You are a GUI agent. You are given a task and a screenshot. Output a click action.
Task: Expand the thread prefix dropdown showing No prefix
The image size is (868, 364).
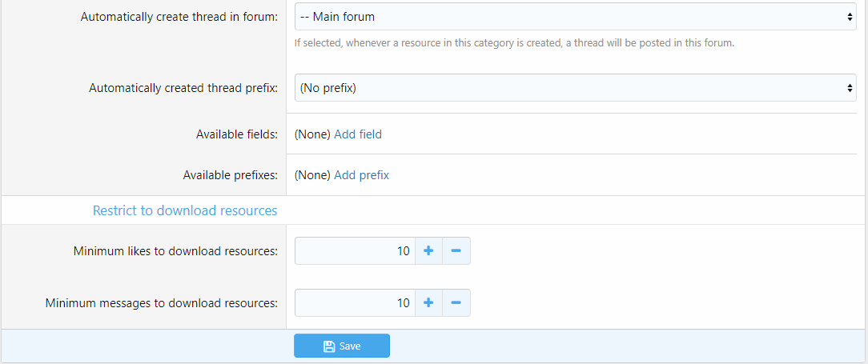click(x=575, y=88)
